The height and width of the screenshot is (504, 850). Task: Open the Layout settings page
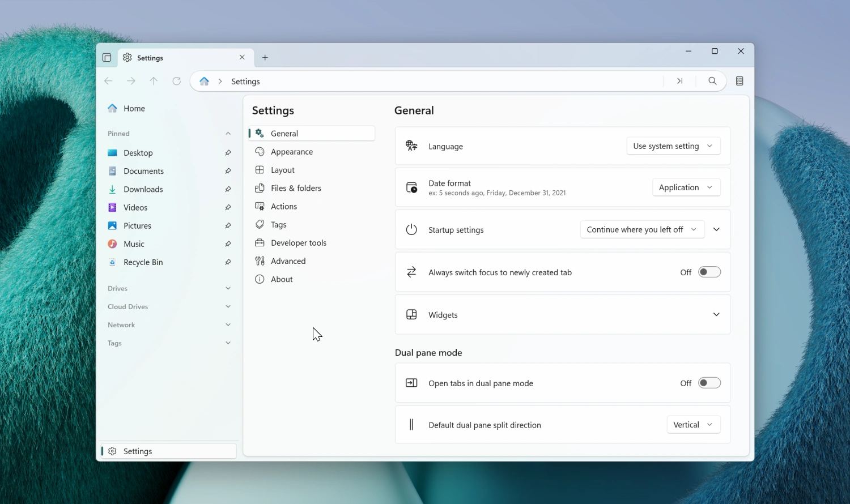pos(312,170)
